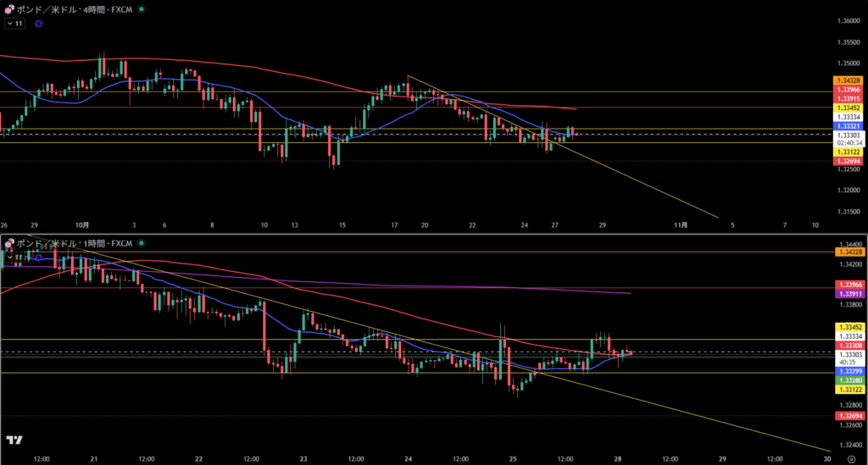This screenshot has width=868, height=465.
Task: Click the 02:40:34 countdown label on 4-hour chart
Action: 849,143
